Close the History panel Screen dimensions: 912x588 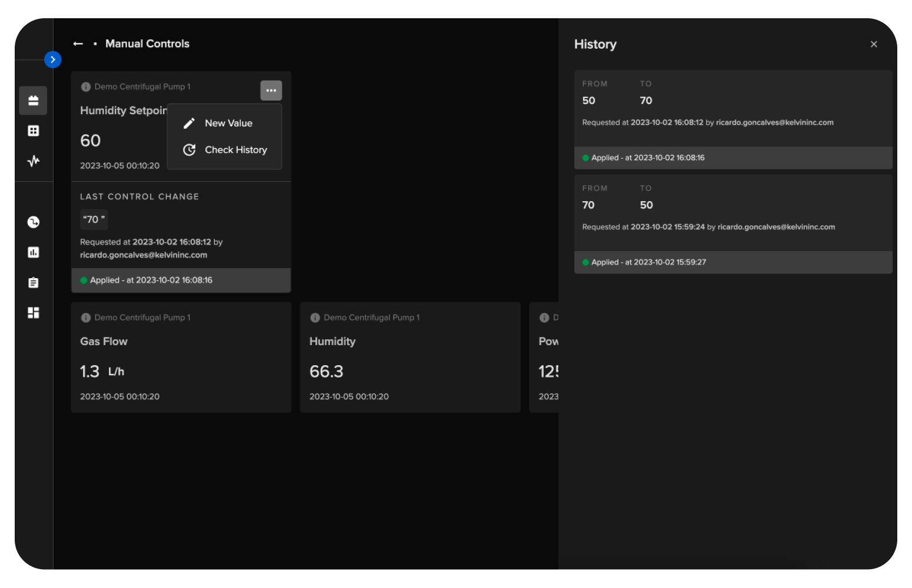pyautogui.click(x=873, y=44)
